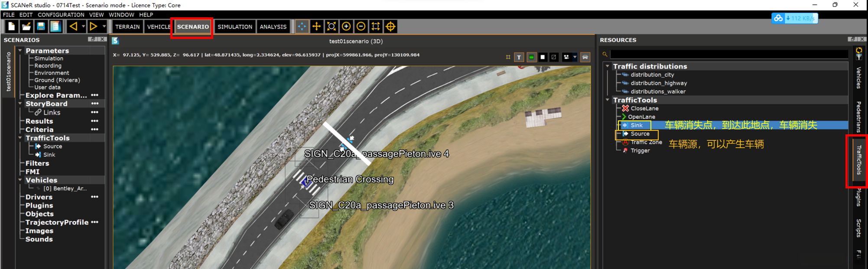Click the zoom-to-fit icon
This screenshot has width=868, height=269.
coord(332,26)
